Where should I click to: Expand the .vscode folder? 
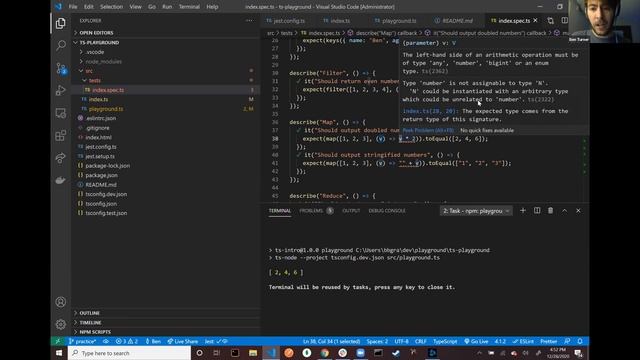click(166, 52)
